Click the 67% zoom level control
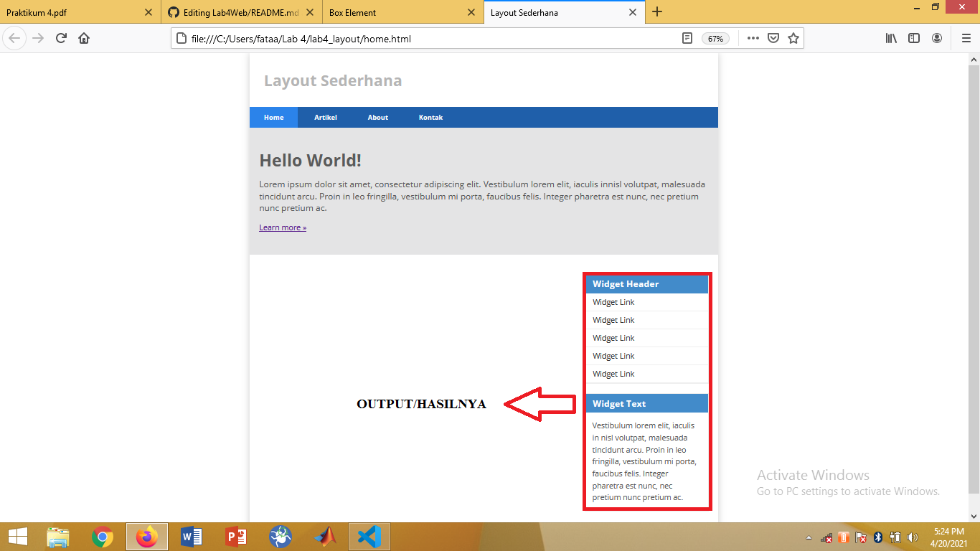The width and height of the screenshot is (980, 551). tap(715, 38)
